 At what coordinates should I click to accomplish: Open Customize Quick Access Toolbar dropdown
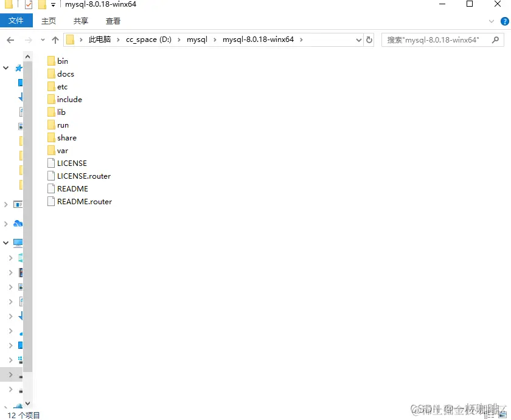point(53,5)
